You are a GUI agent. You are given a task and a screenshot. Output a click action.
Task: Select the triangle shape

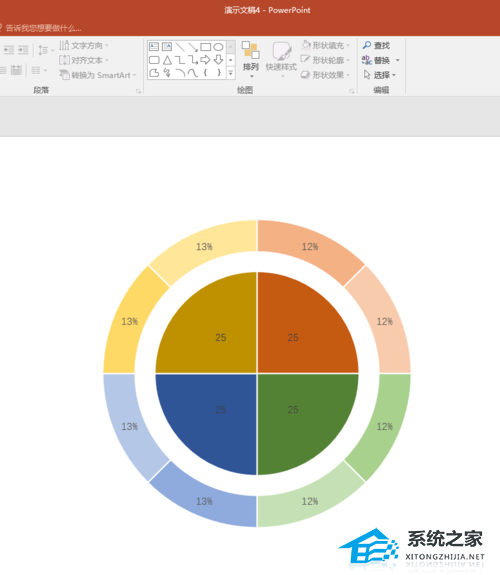coord(167,60)
